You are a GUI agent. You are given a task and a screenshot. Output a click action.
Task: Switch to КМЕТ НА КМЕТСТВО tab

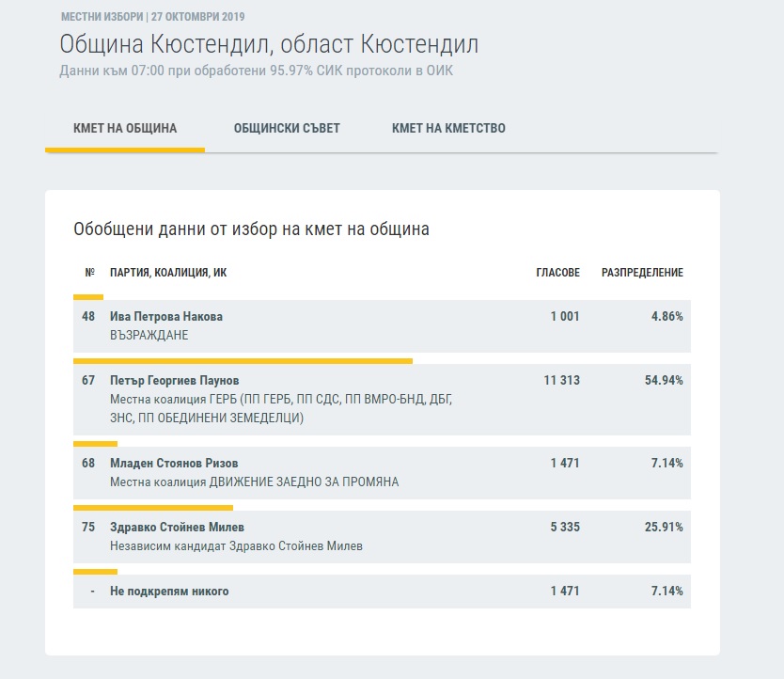click(x=448, y=129)
